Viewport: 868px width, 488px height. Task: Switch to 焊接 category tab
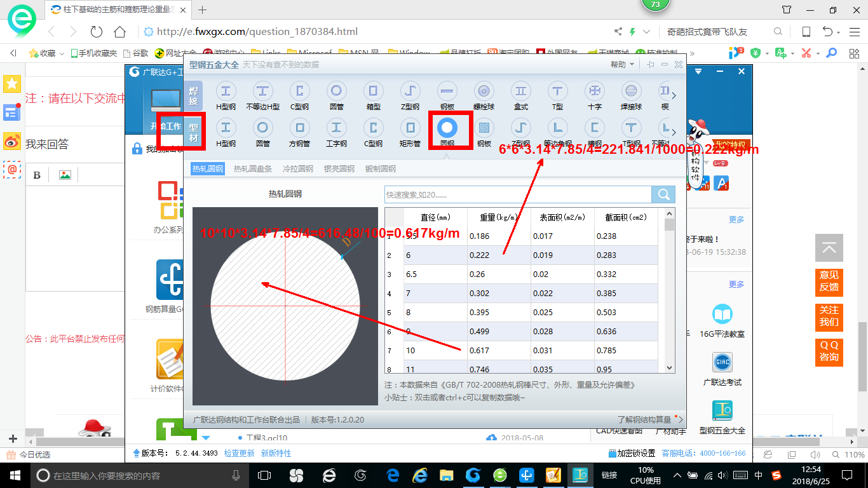[193, 96]
